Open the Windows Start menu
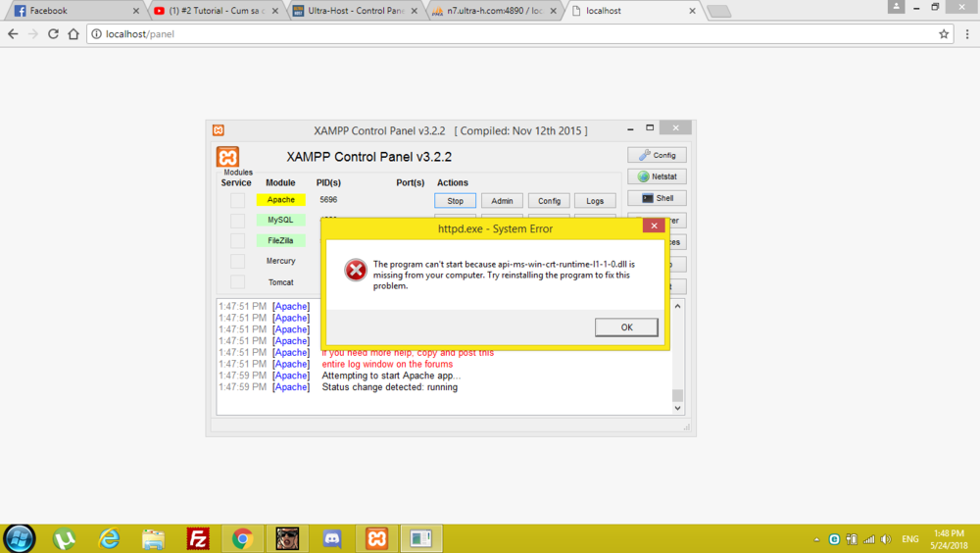This screenshot has width=980, height=553. [x=20, y=538]
